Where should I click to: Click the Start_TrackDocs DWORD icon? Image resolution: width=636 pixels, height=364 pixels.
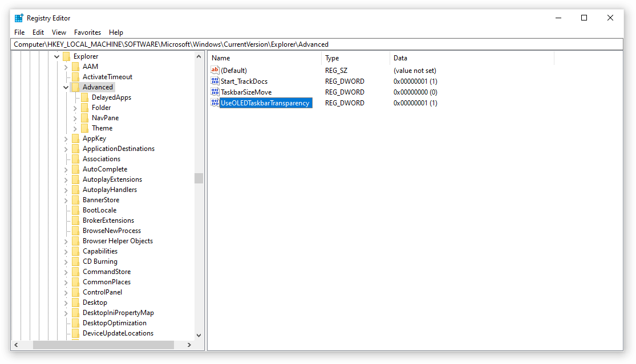click(215, 81)
